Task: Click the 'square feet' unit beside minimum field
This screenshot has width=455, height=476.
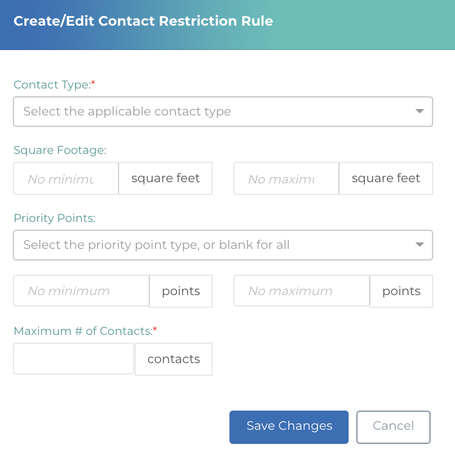Action: [165, 178]
